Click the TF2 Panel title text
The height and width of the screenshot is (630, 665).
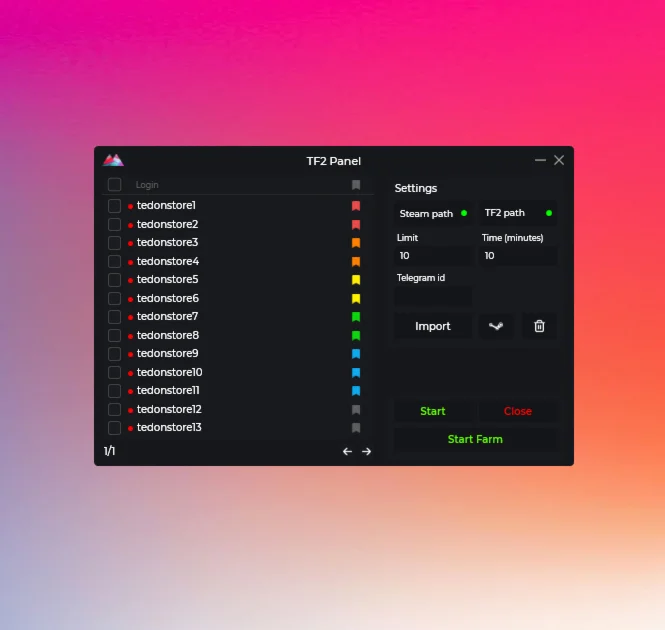click(x=334, y=161)
